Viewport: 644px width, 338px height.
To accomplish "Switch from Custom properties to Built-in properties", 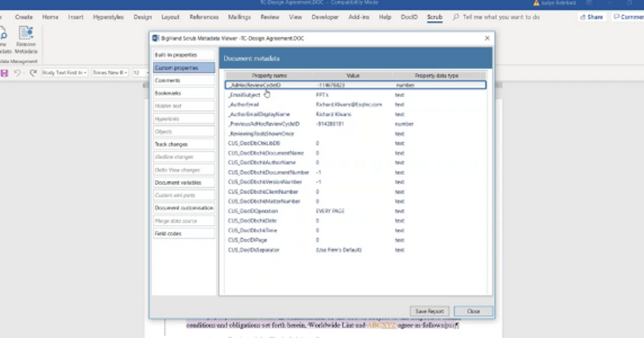I will point(184,54).
